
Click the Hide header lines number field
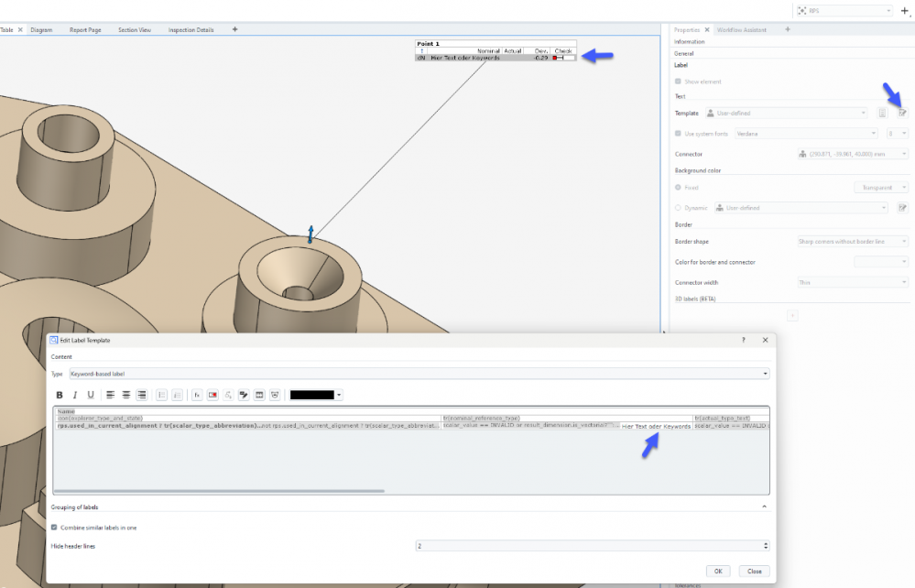tap(591, 546)
